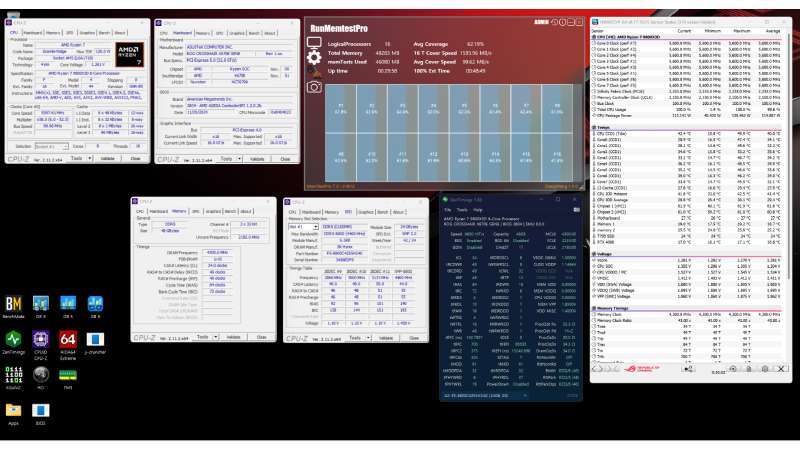Select thread #16 progress tile in RunMemtestPro
The width and height of the screenshot is (800, 450).
[557, 157]
